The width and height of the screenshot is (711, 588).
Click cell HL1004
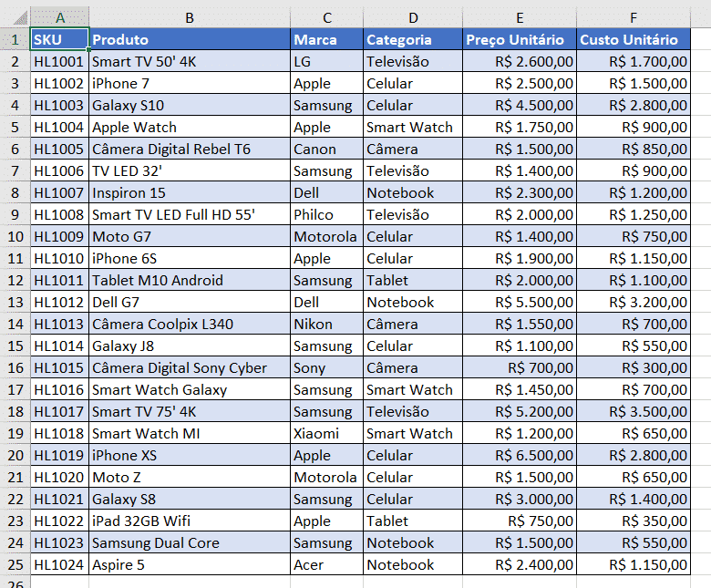(60, 127)
